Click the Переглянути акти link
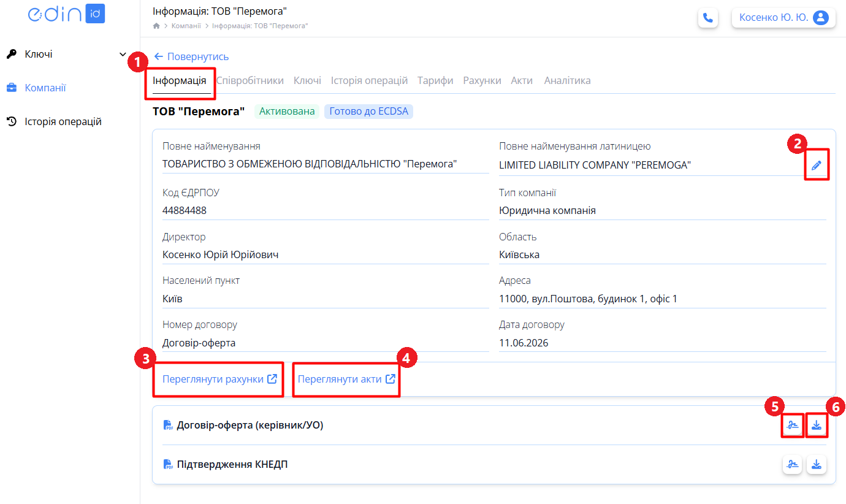This screenshot has height=504, width=846. [346, 379]
